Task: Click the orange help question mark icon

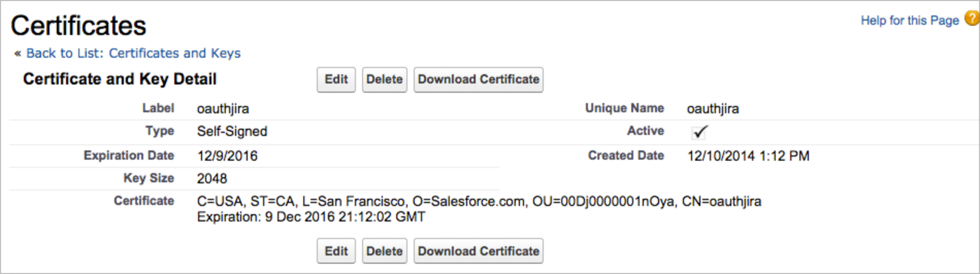Action: [x=971, y=19]
